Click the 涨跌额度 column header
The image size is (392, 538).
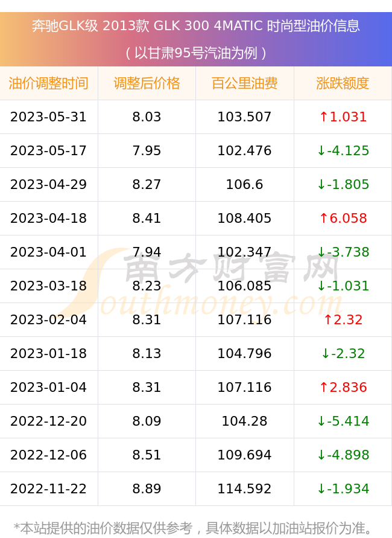[343, 83]
